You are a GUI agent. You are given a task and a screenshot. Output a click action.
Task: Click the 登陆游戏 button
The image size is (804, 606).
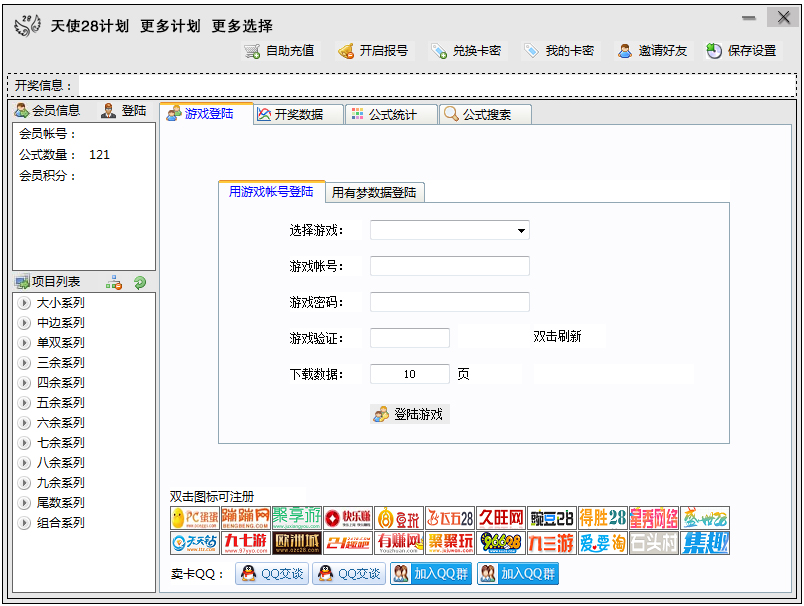click(409, 414)
